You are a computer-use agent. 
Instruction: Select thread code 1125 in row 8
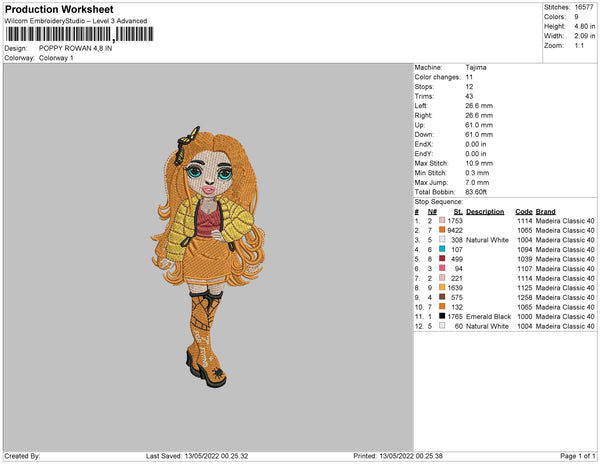(525, 288)
